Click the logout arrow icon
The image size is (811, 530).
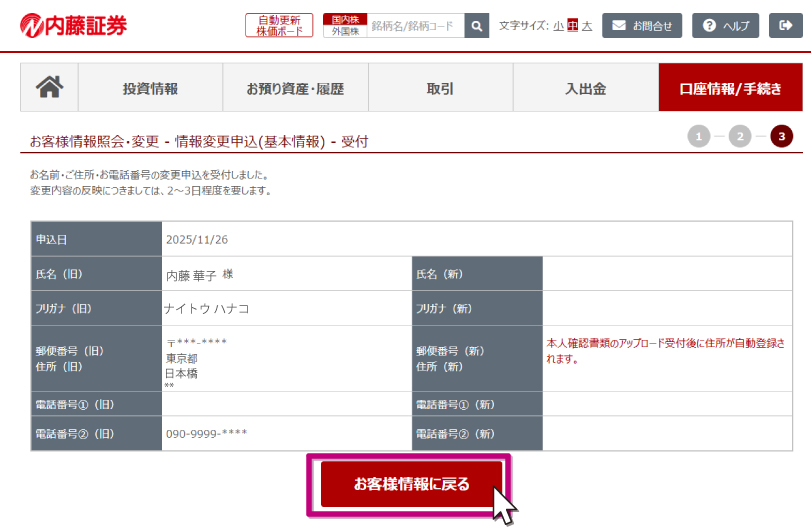pos(786,26)
